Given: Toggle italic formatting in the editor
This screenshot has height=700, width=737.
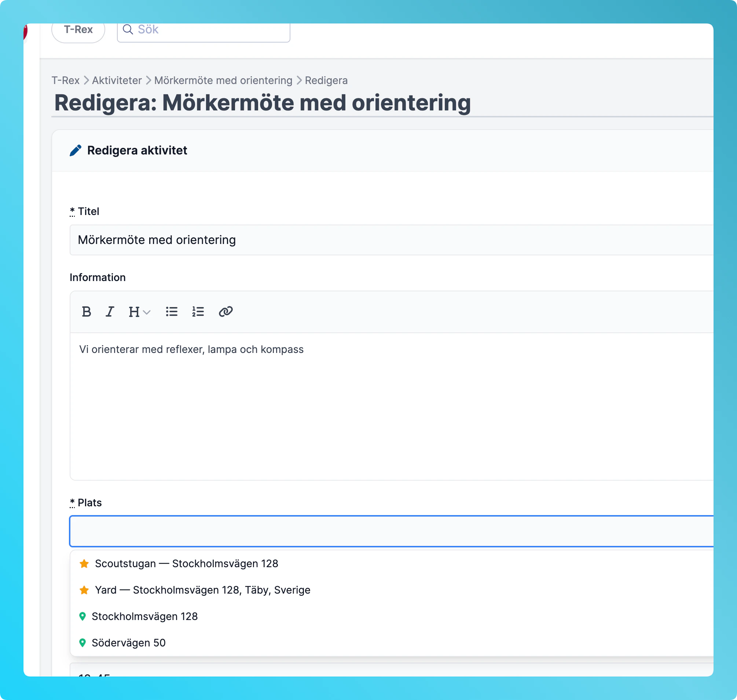Looking at the screenshot, I should tap(110, 311).
